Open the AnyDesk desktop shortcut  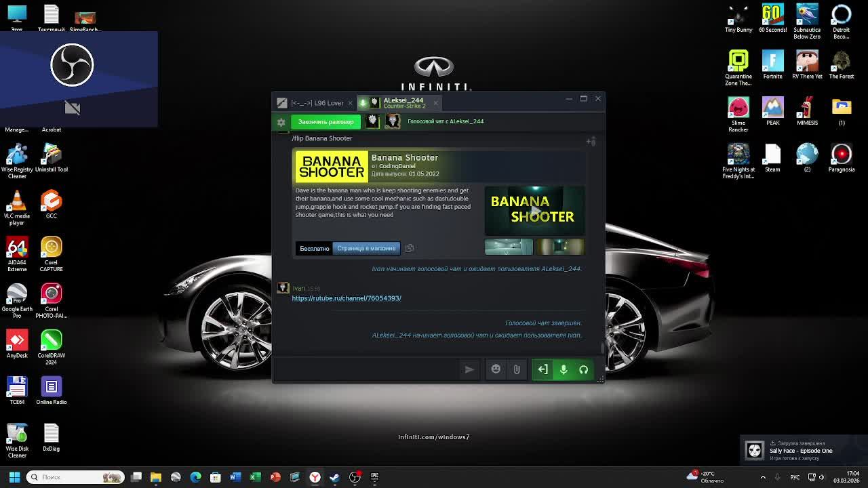pos(17,344)
